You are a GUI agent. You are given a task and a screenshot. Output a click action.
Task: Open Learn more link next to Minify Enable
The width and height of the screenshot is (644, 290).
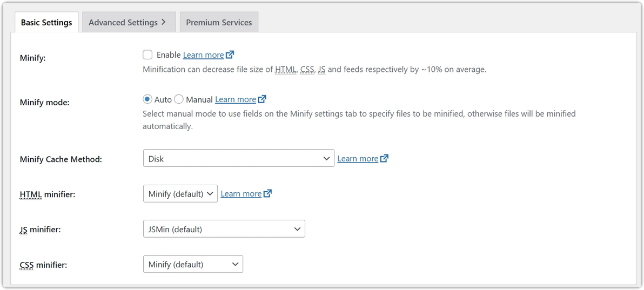coord(203,55)
